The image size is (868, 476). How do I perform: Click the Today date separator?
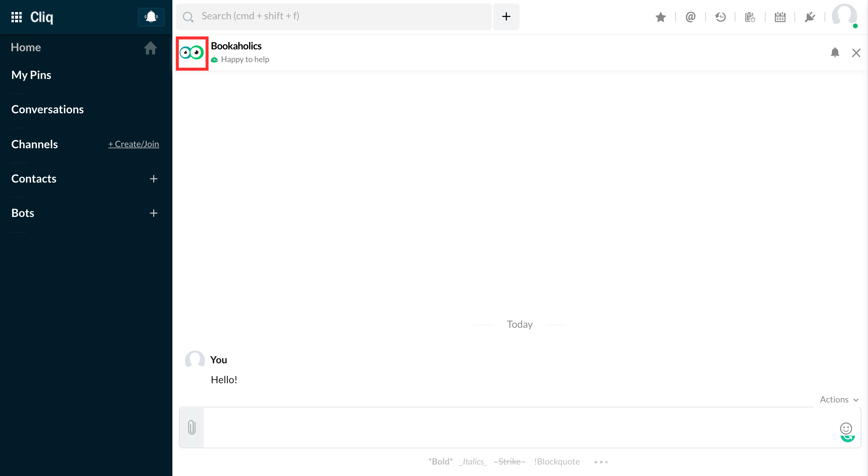coord(520,324)
